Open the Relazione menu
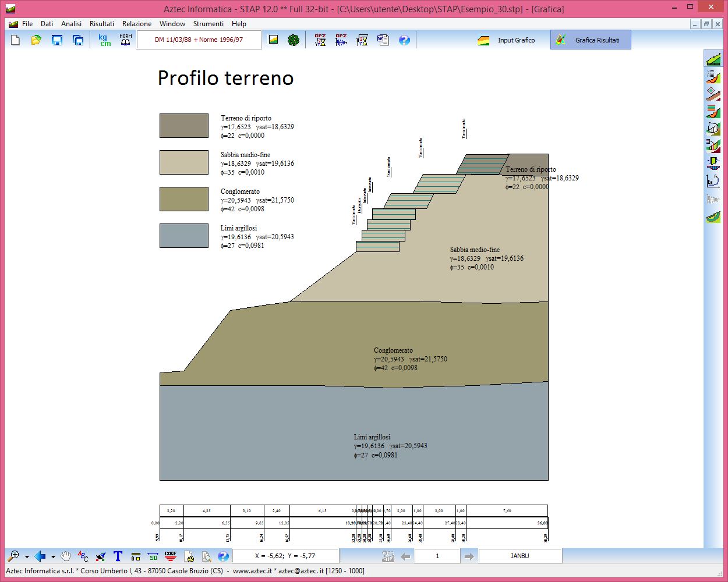The height and width of the screenshot is (582, 728). 136,24
